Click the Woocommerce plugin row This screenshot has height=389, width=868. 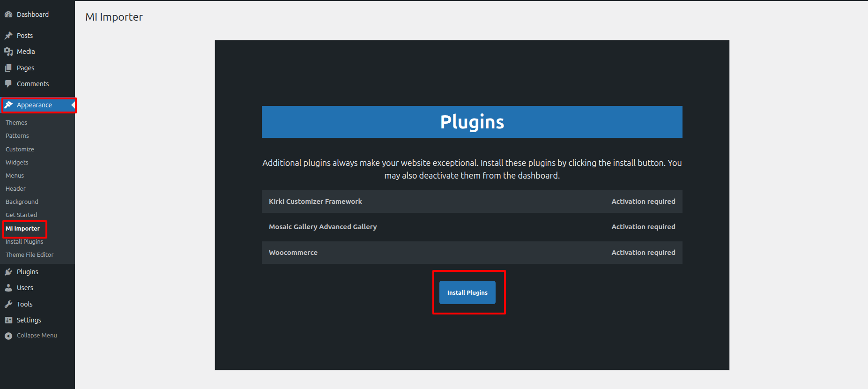coord(472,253)
